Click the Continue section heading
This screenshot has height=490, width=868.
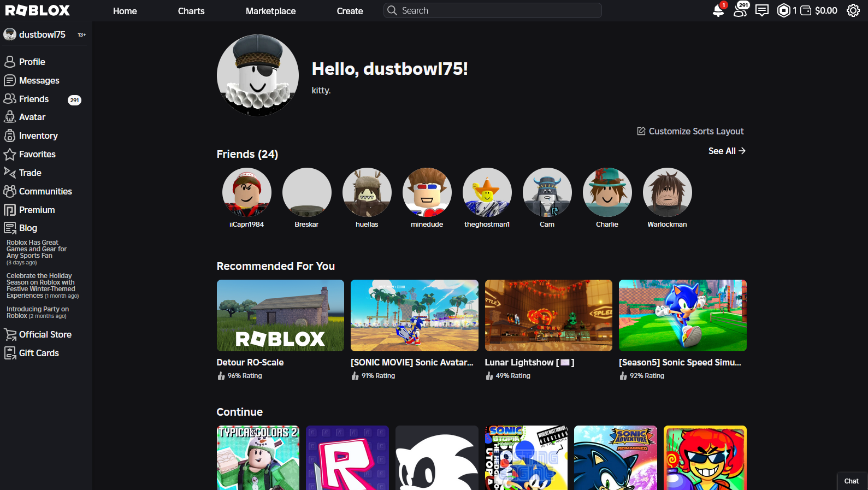[x=240, y=412]
